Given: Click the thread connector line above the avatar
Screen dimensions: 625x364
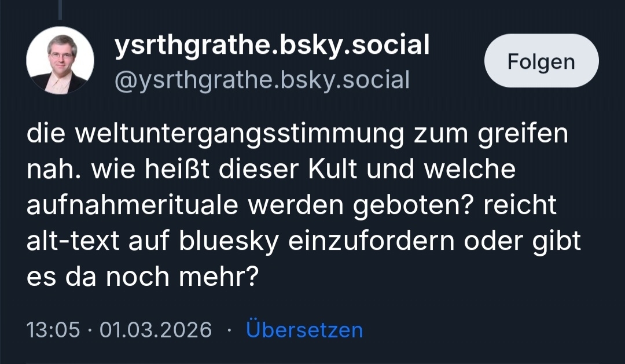Looking at the screenshot, I should point(60,9).
